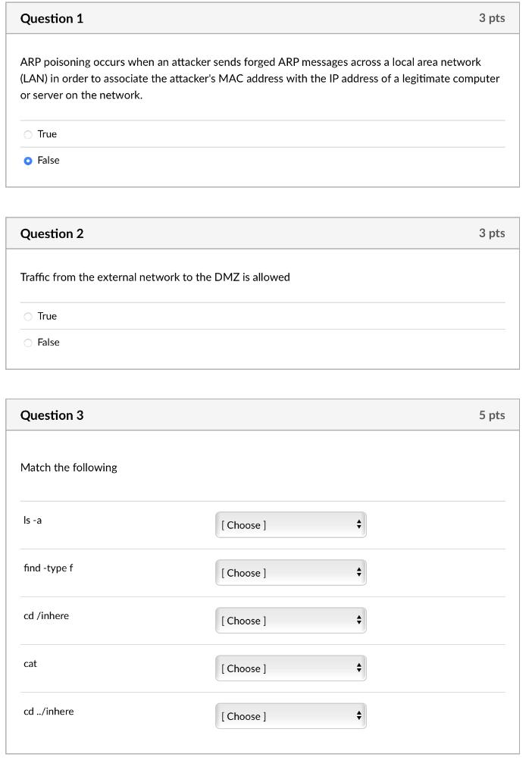
Task: Click the Question 1 header title
Action: [52, 18]
